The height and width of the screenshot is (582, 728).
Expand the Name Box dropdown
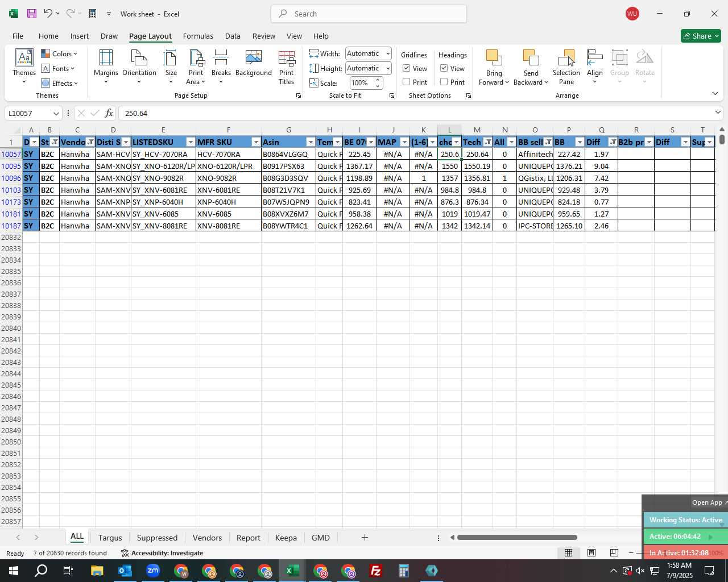point(56,113)
